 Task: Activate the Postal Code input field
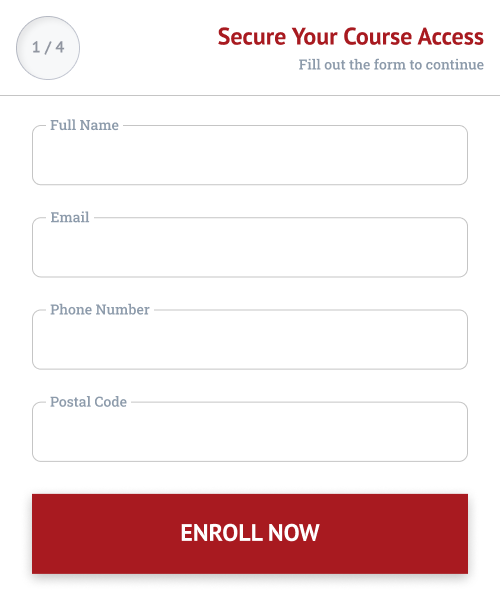click(x=250, y=432)
